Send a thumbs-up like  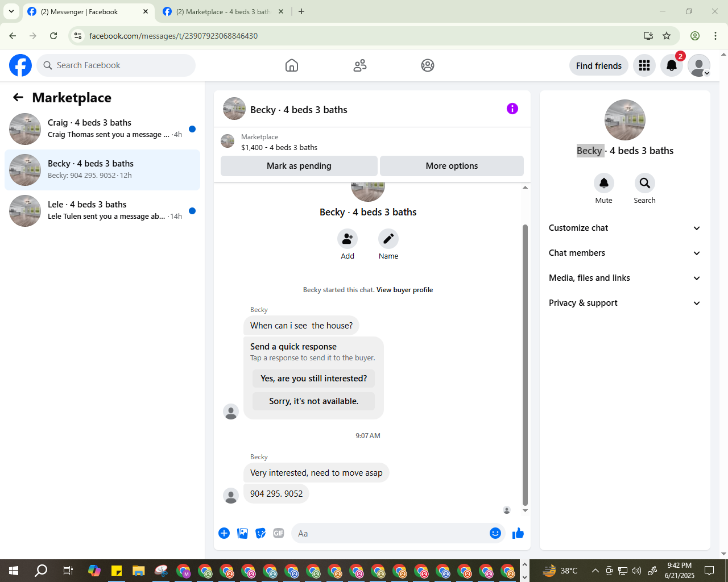point(518,533)
